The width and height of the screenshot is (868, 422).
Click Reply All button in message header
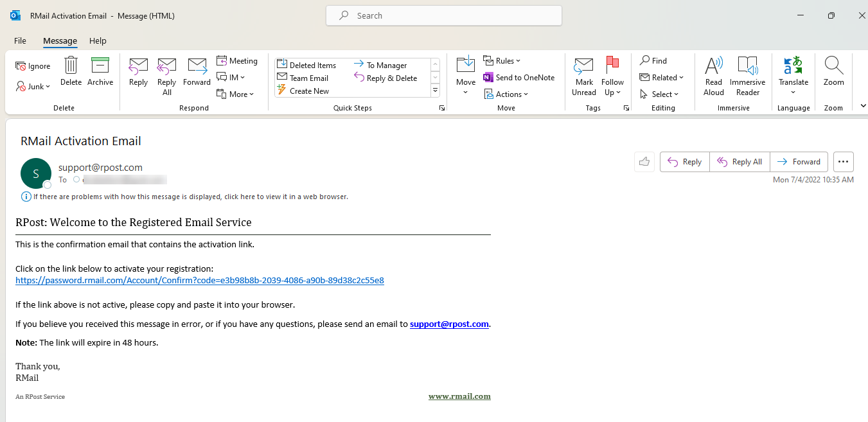coord(740,162)
